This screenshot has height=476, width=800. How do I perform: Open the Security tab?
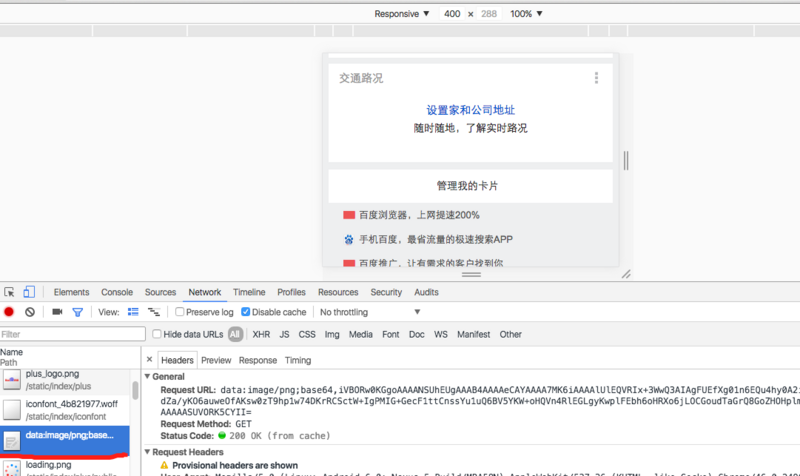click(386, 292)
